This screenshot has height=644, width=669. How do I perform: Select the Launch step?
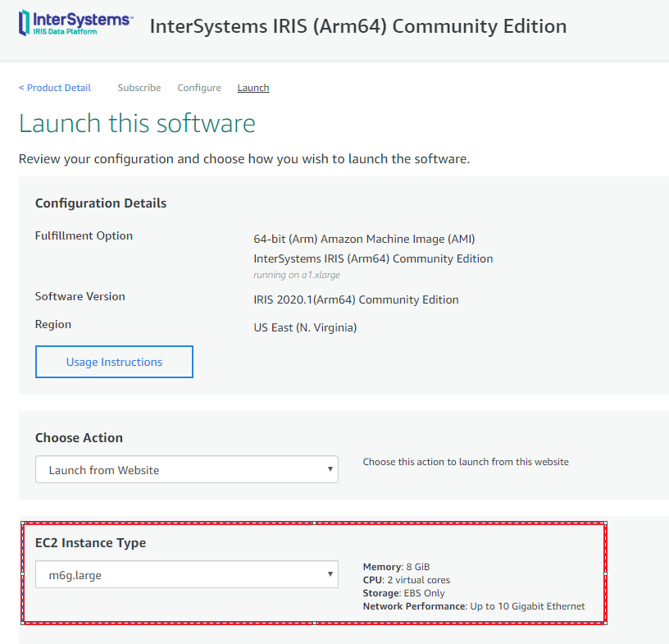click(253, 88)
